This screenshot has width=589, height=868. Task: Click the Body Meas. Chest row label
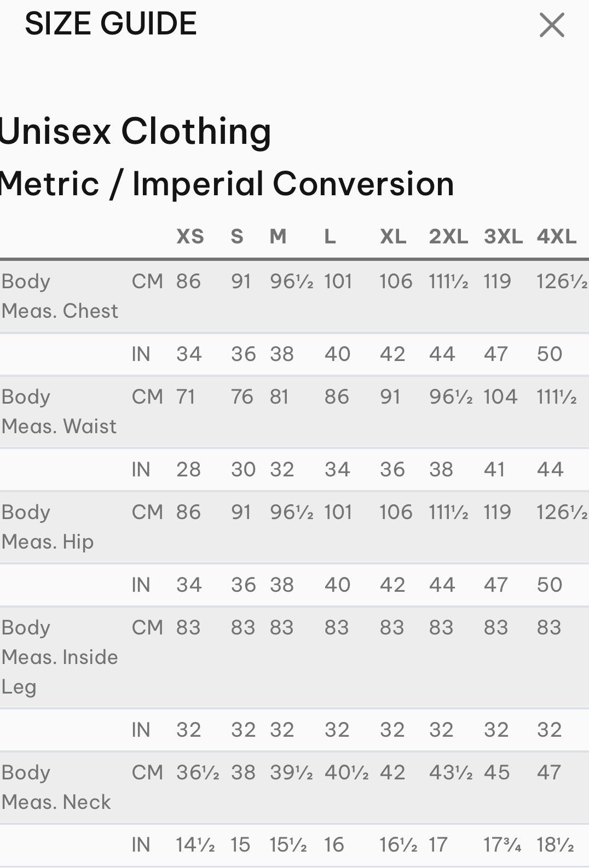tap(60, 296)
